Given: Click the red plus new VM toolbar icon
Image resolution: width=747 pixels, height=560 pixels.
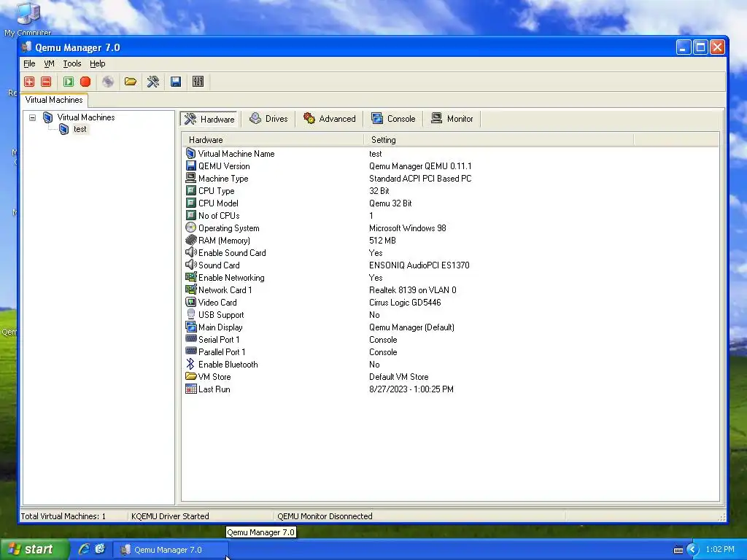Looking at the screenshot, I should [29, 82].
